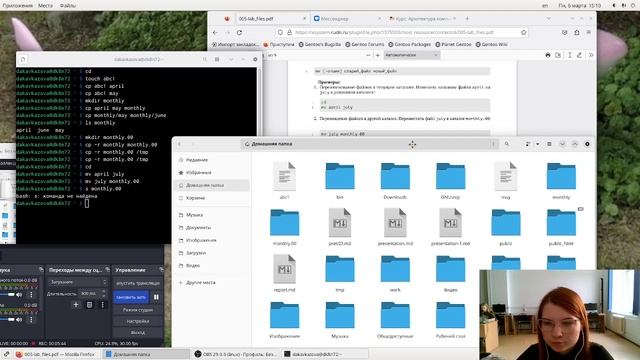Viewport: 640px width, 360px height.
Task: Open the tmp folder
Action: (340, 269)
